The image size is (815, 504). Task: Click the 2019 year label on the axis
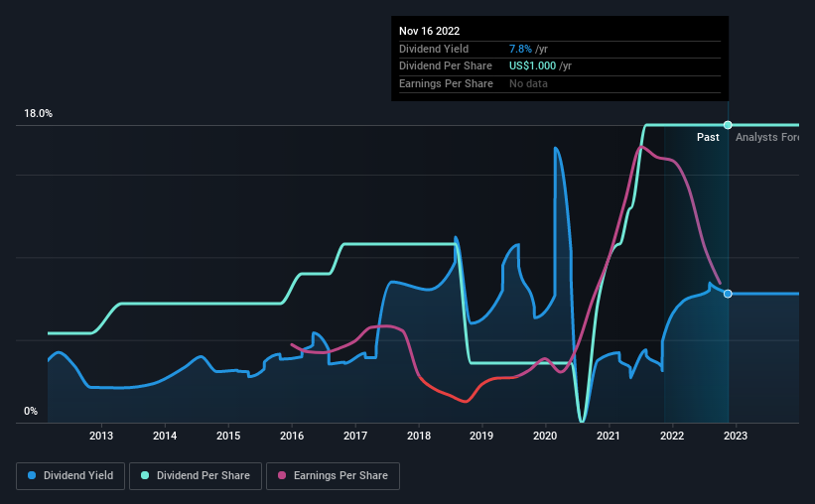click(481, 436)
